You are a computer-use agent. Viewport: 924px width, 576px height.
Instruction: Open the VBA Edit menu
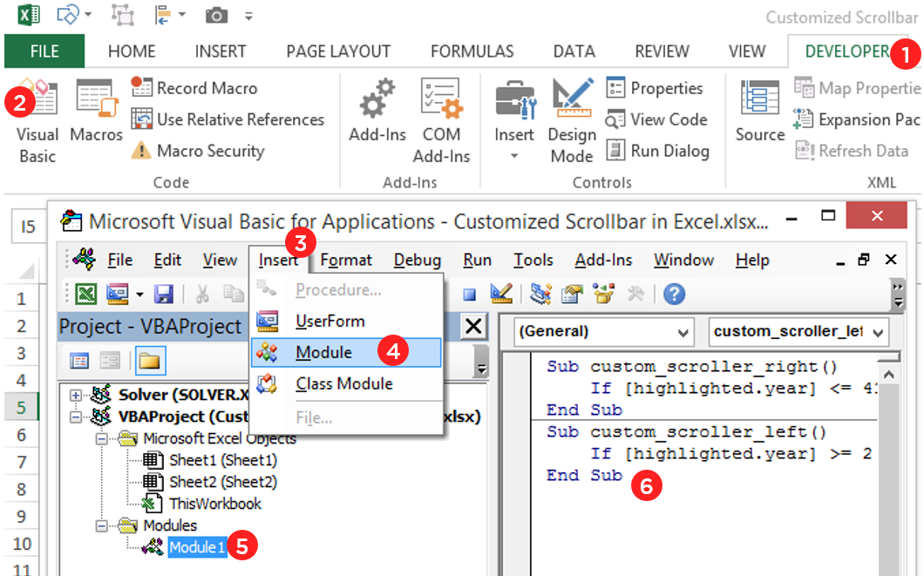point(167,260)
